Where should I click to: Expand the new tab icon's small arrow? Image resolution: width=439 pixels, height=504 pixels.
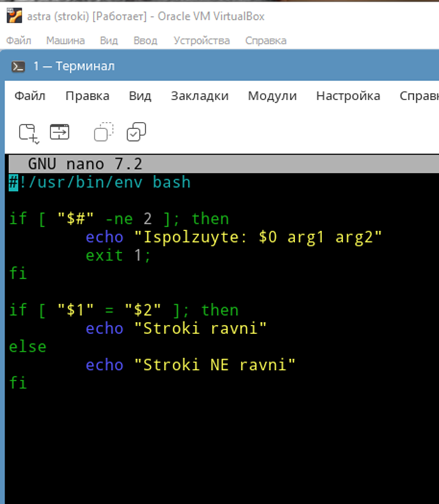pyautogui.click(x=37, y=142)
